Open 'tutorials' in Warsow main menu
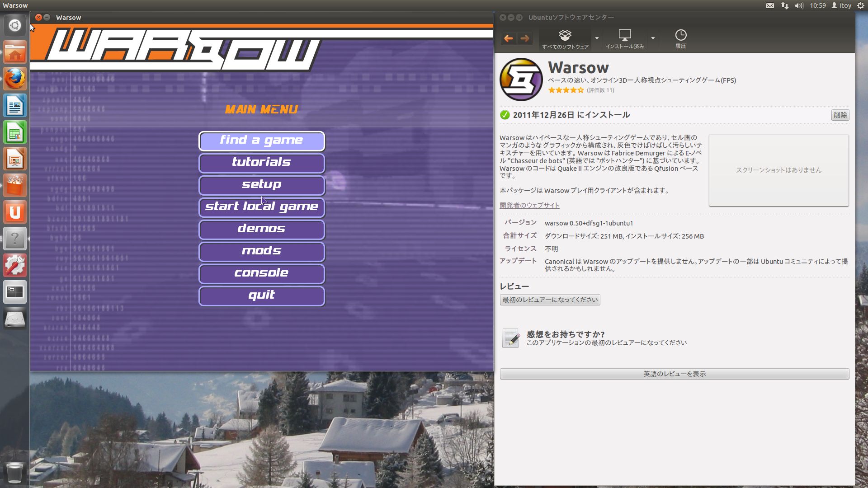This screenshot has width=868, height=488. coord(261,163)
